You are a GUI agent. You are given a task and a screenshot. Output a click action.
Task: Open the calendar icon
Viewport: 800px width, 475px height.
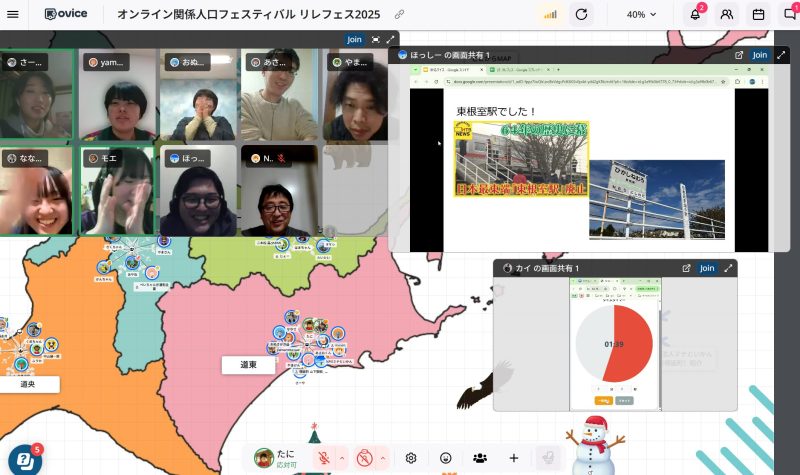click(x=758, y=15)
